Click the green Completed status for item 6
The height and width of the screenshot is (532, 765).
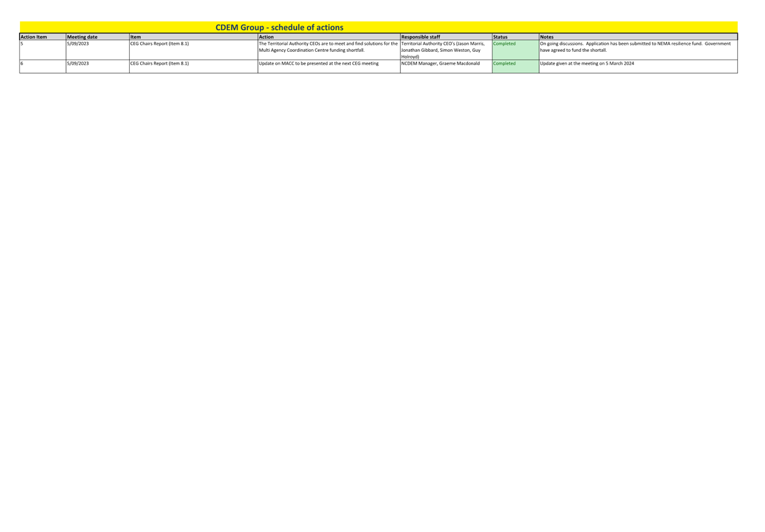[503, 64]
